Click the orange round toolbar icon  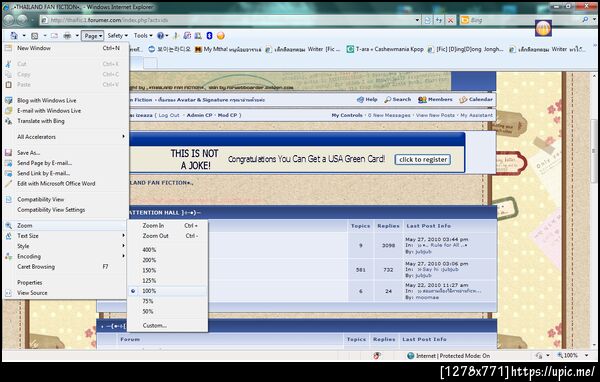221,36
